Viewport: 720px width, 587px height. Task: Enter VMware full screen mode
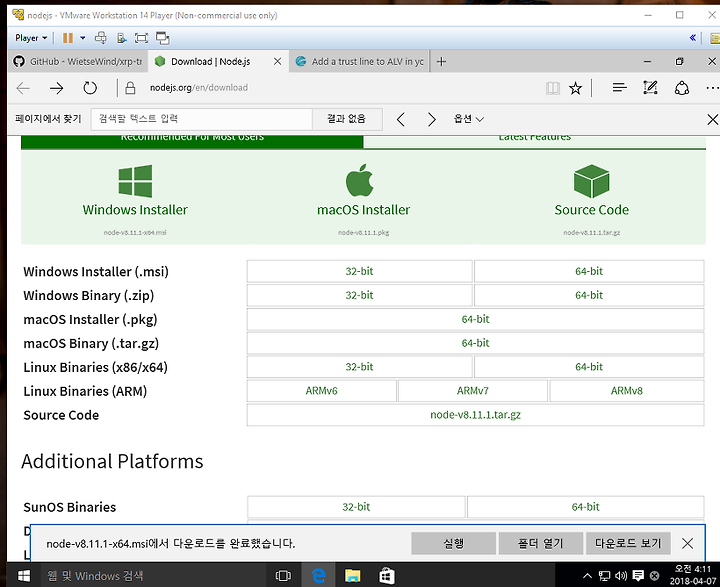[141, 38]
